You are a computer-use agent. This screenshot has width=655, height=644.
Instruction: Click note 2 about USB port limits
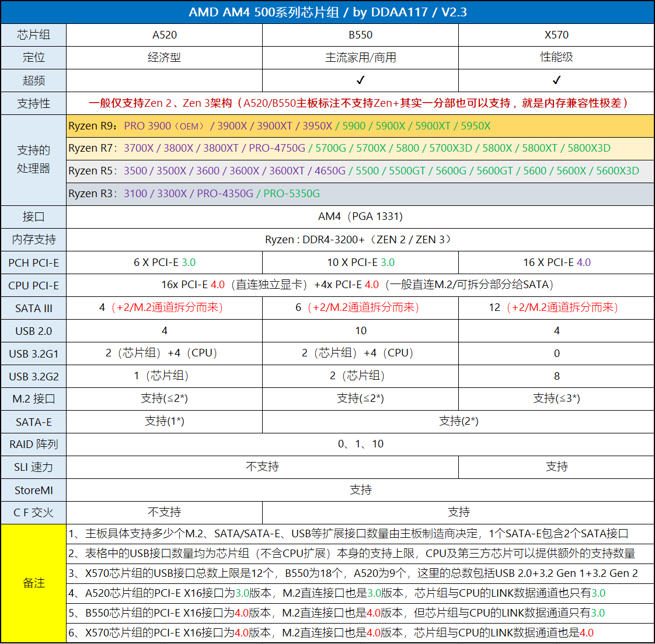[x=360, y=554]
